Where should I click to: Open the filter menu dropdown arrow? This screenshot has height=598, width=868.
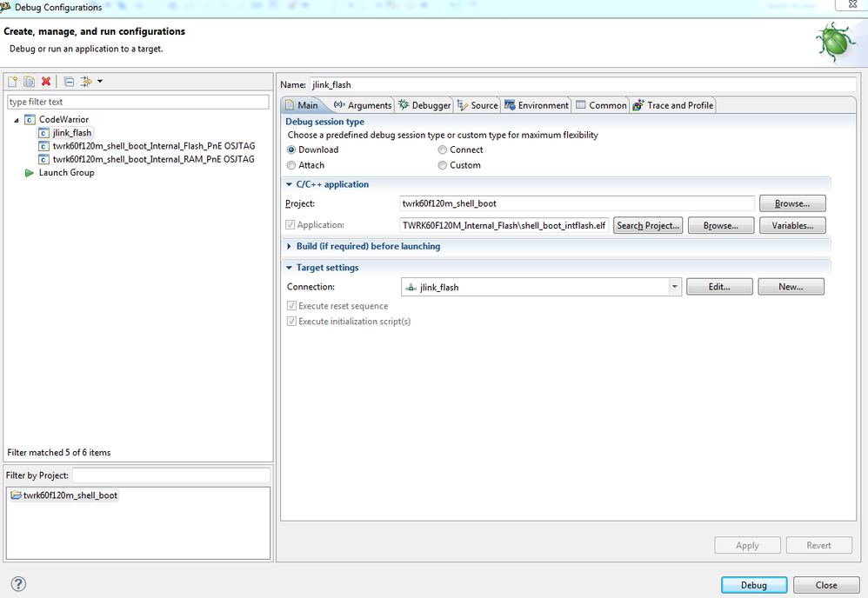[x=100, y=82]
